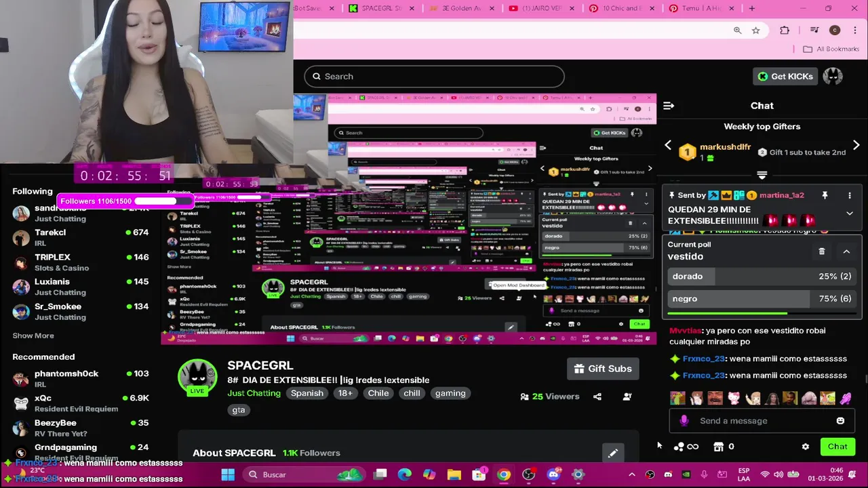Image resolution: width=868 pixels, height=488 pixels.
Task: Open Chrome extensions puzzle icon
Action: pos(785,30)
